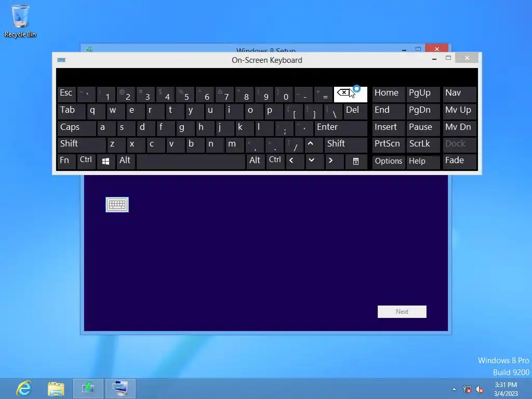Click the Pause key

(x=423, y=128)
